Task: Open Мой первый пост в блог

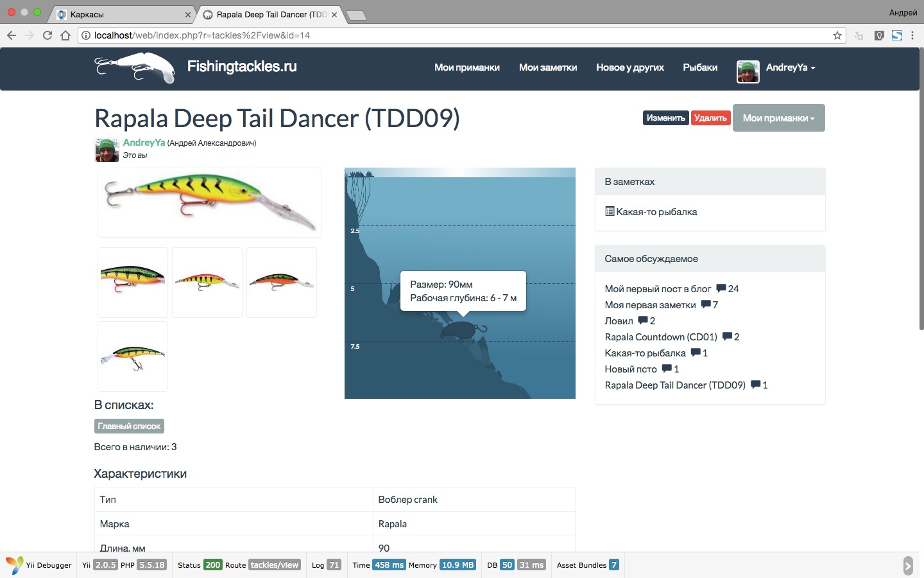Action: pyautogui.click(x=658, y=289)
